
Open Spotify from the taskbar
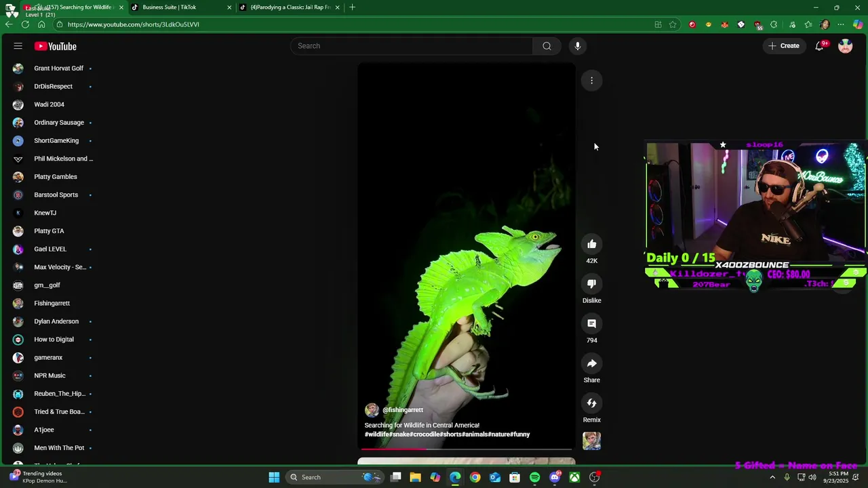[535, 477]
